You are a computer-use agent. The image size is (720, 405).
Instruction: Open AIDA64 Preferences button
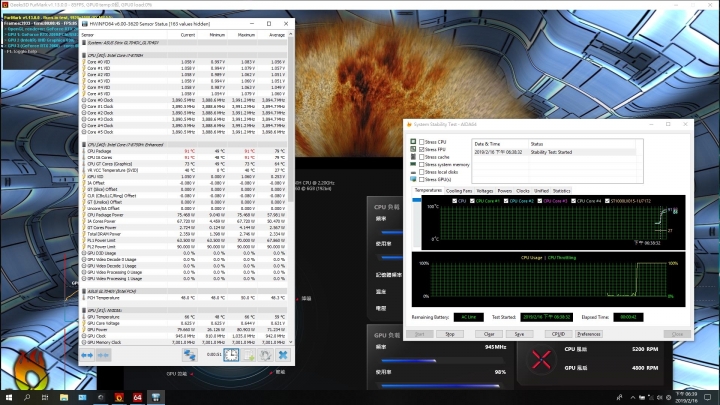click(589, 334)
